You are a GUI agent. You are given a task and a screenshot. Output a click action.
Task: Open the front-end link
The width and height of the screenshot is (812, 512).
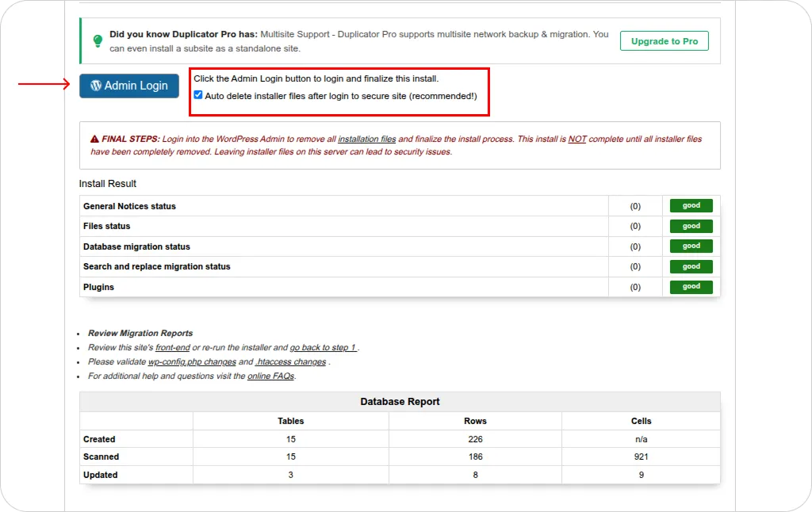click(172, 347)
